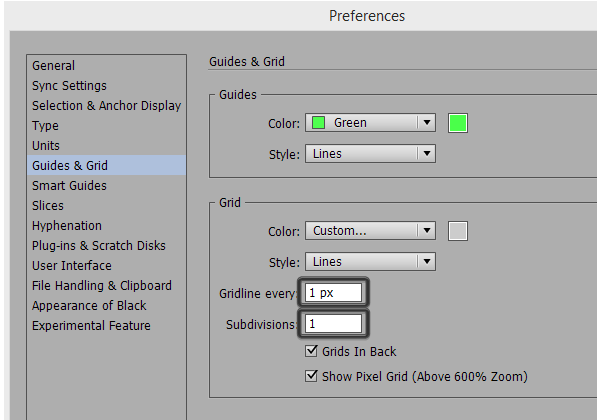Go to Plug-ins & Scratch Disks
600x420 pixels.
tap(98, 246)
